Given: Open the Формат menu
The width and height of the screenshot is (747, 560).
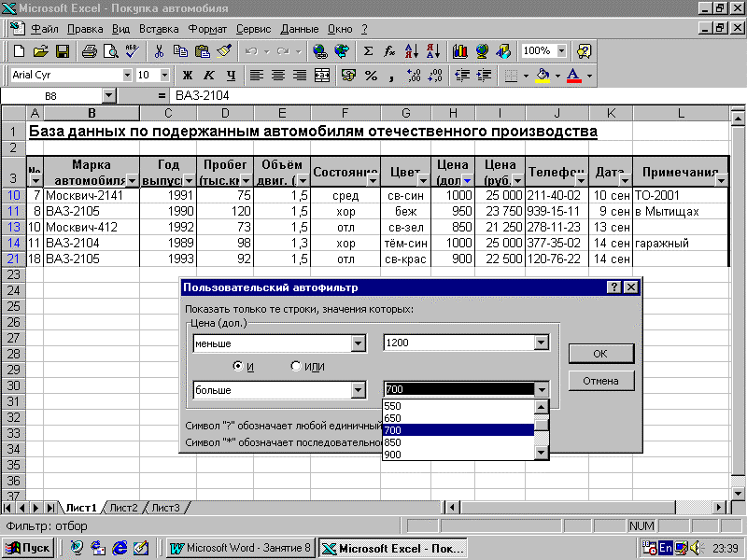Looking at the screenshot, I should pos(207,29).
